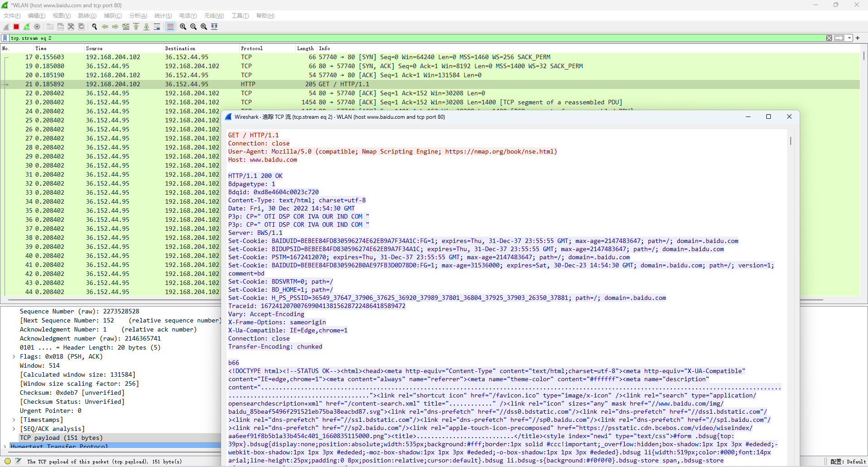The image size is (868, 467).
Task: Open the 编辑(E) menu
Action: (x=37, y=16)
